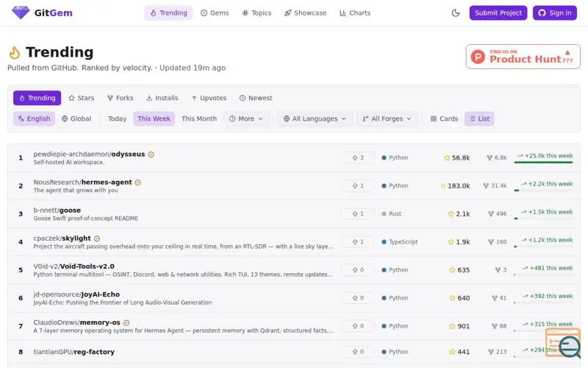Click verified badge next to skylight

click(x=97, y=238)
